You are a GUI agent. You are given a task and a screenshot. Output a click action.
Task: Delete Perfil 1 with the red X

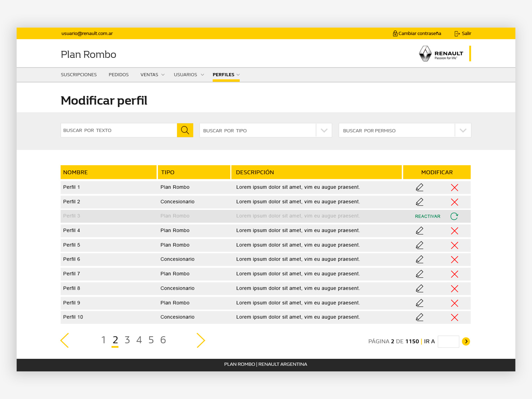click(x=455, y=188)
